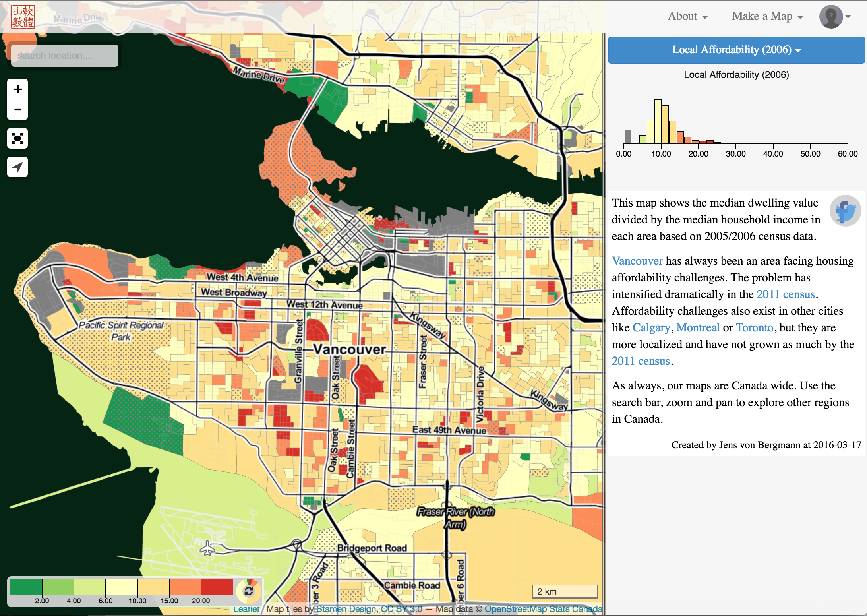The width and height of the screenshot is (867, 616).
Task: Click the legend refresh color icon
Action: pos(249,591)
